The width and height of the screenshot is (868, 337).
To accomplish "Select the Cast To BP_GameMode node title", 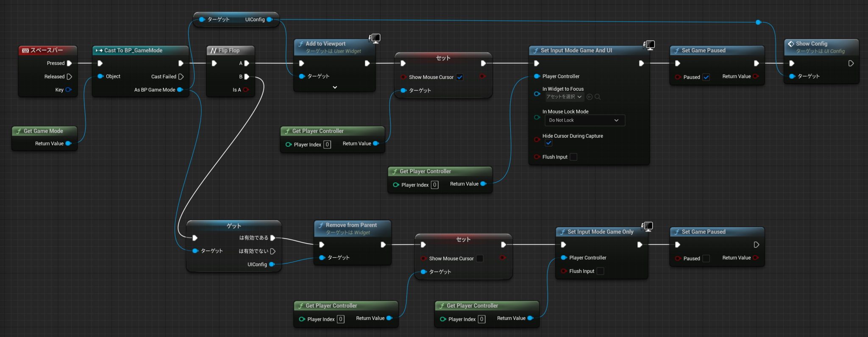I will [134, 50].
